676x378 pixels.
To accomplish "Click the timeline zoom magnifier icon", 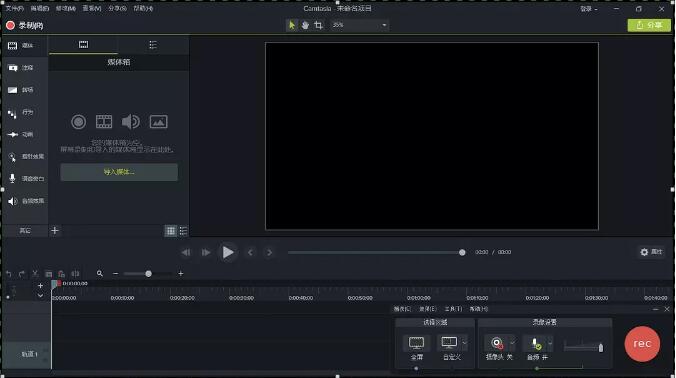I will [100, 274].
